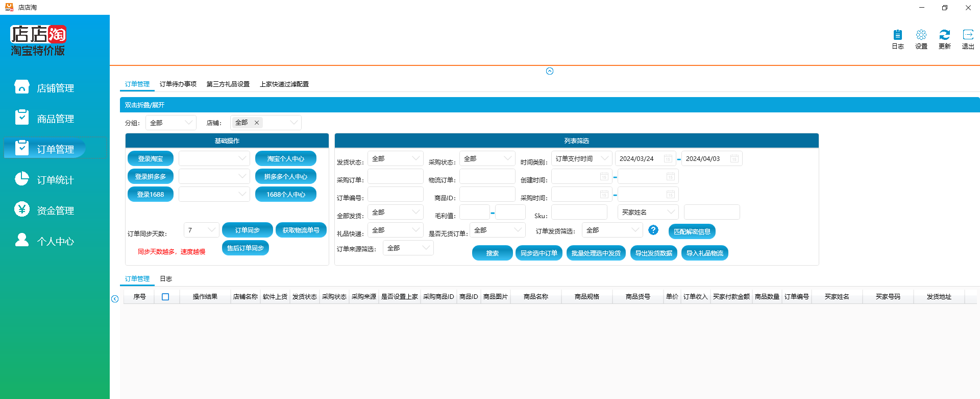Image resolution: width=980 pixels, height=399 pixels.
Task: Open the account dropdown beside 登录淘宝
Action: pos(214,158)
